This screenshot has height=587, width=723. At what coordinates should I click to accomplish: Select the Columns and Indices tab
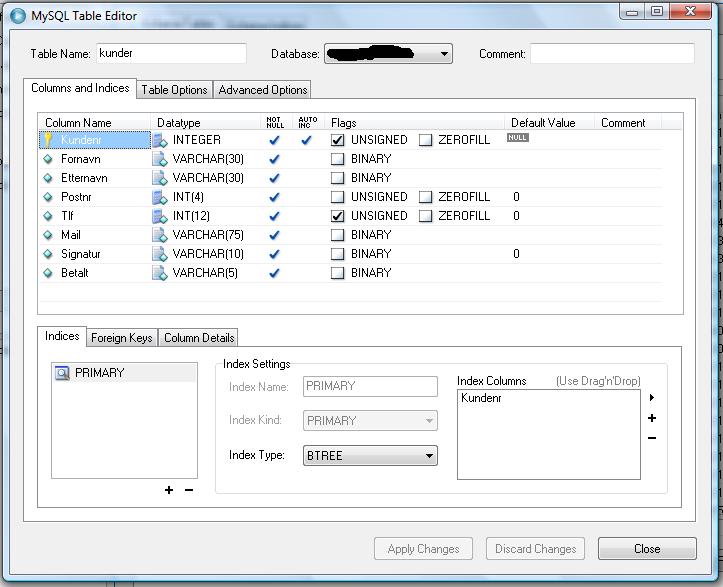[80, 88]
